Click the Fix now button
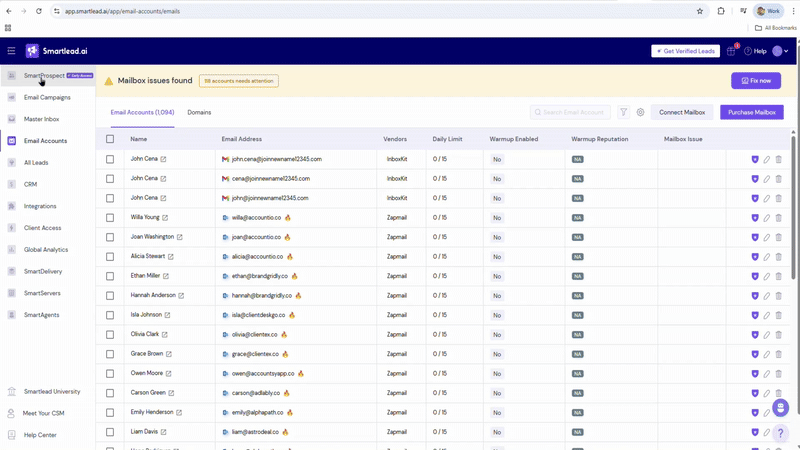 click(755, 81)
